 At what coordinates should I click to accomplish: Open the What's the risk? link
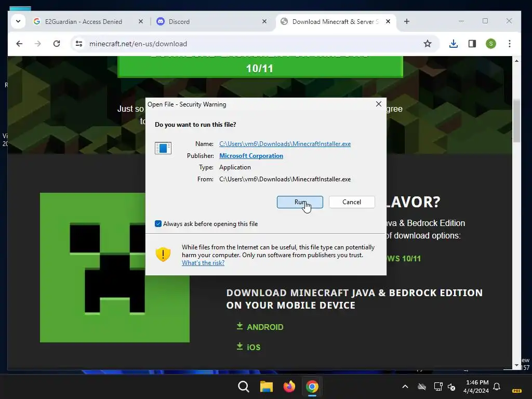[x=203, y=263]
